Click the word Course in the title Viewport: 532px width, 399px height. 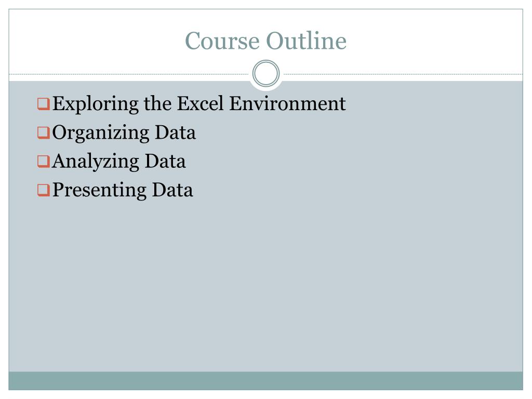[222, 41]
